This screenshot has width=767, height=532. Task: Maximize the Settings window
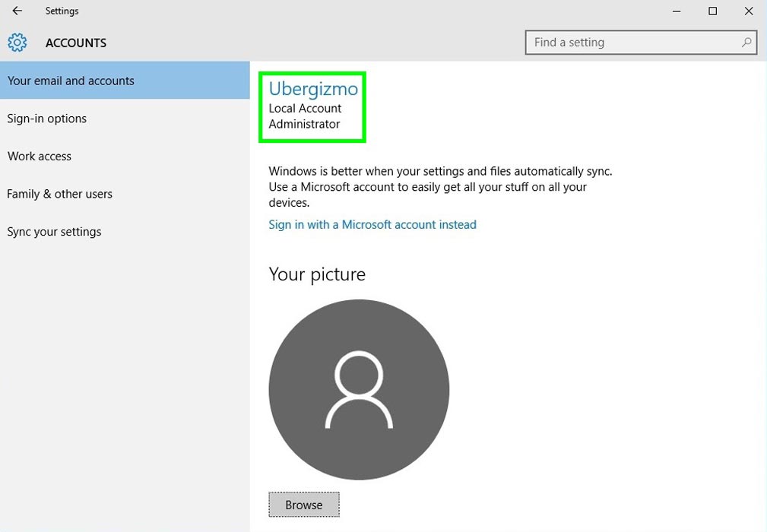[x=712, y=11]
